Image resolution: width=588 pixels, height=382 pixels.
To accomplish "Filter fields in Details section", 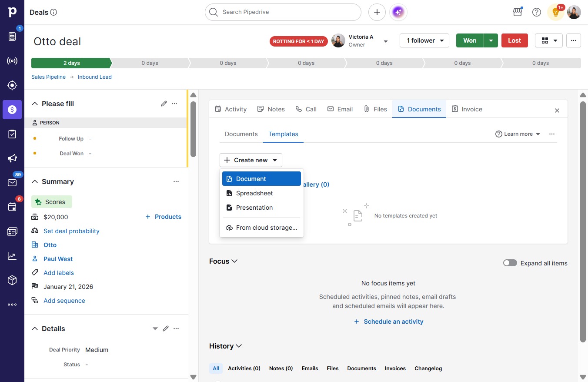I will click(x=155, y=328).
